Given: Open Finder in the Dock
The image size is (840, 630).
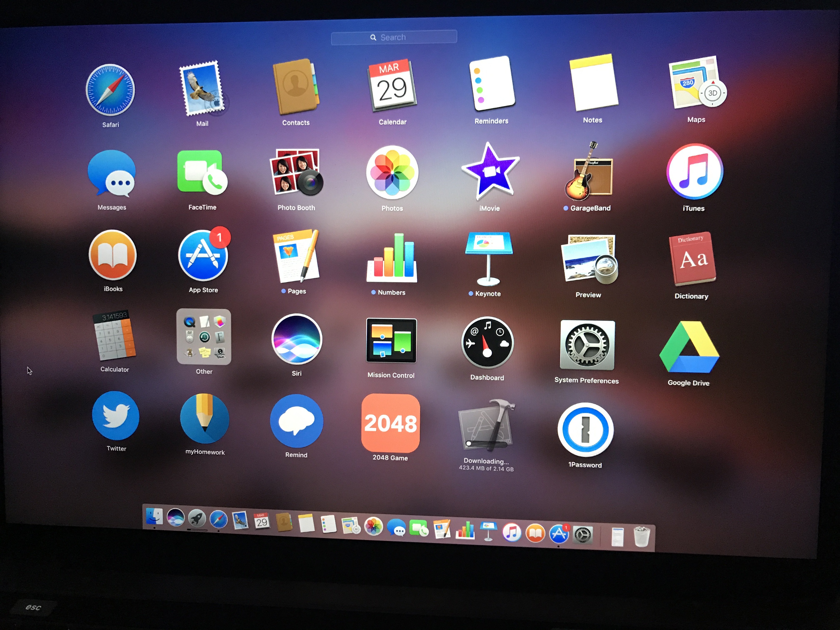Looking at the screenshot, I should 154,516.
